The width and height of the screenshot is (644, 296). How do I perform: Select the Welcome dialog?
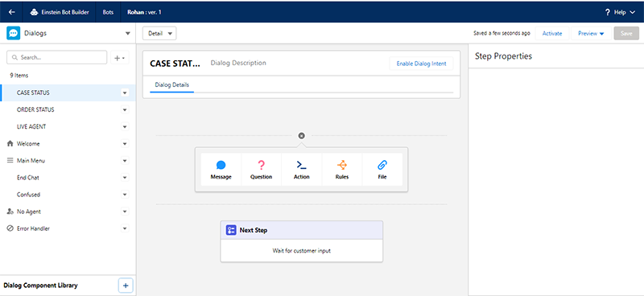coord(68,144)
